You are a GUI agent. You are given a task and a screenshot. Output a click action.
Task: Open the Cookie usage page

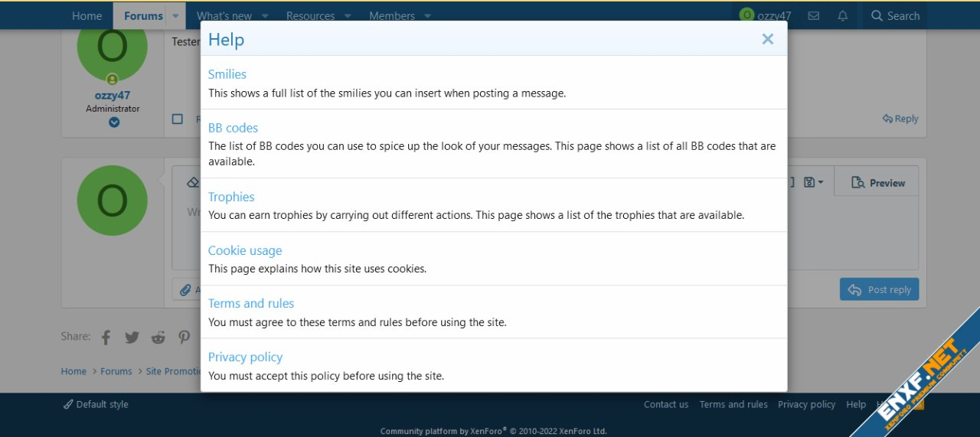click(245, 250)
